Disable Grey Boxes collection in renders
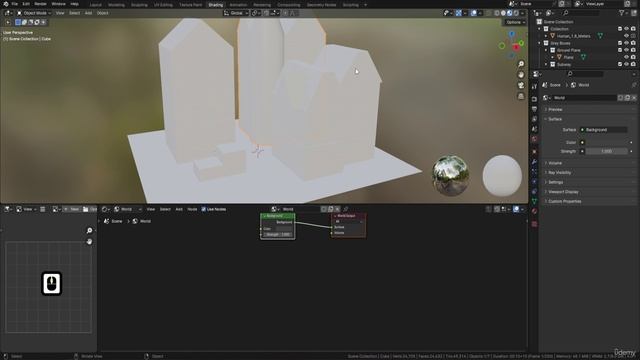 tap(633, 43)
